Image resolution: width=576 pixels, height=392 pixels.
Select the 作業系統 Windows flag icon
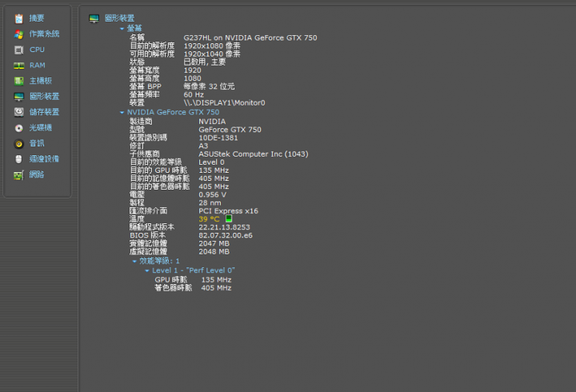[18, 34]
